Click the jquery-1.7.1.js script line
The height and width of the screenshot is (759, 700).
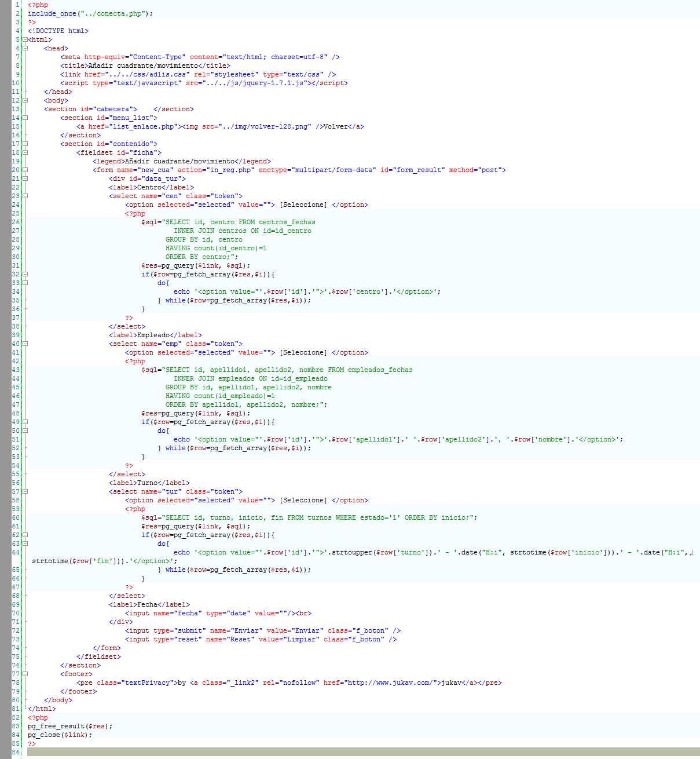204,83
